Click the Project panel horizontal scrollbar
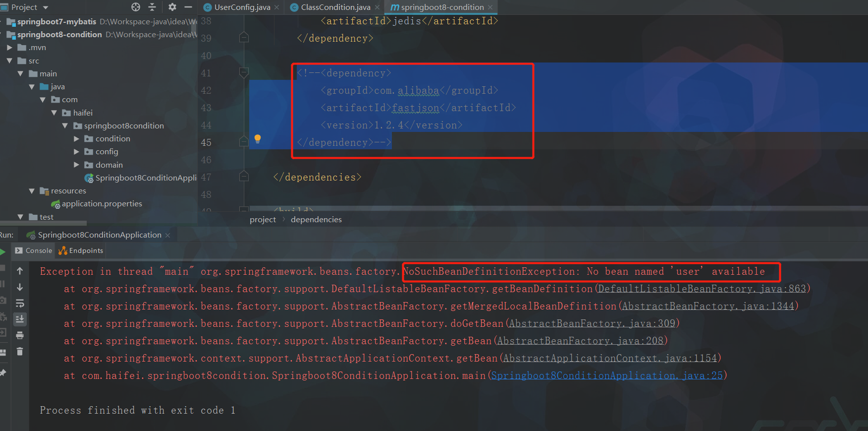This screenshot has height=431, width=868. 44,223
